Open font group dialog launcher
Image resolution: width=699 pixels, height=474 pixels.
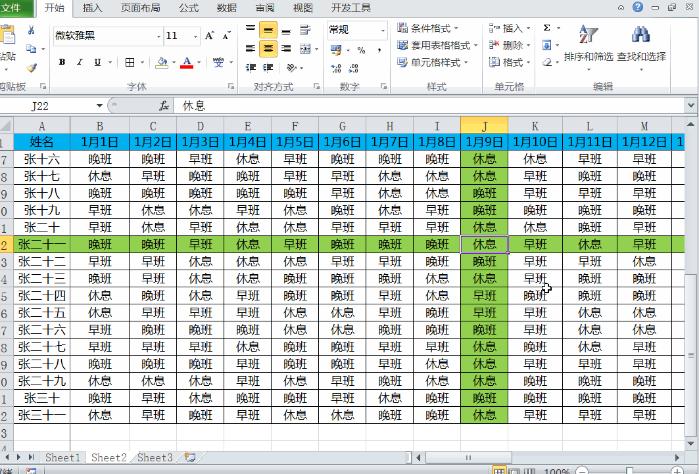231,87
